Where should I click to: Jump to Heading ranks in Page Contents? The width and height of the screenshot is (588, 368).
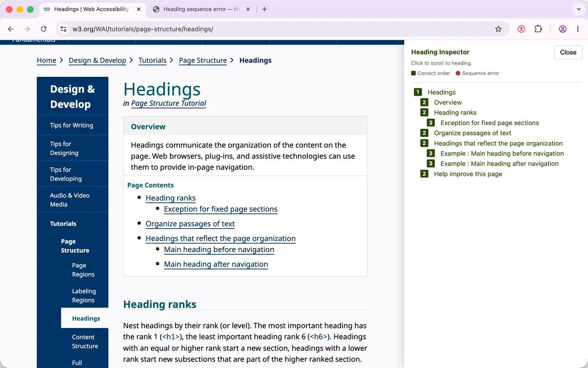point(170,198)
